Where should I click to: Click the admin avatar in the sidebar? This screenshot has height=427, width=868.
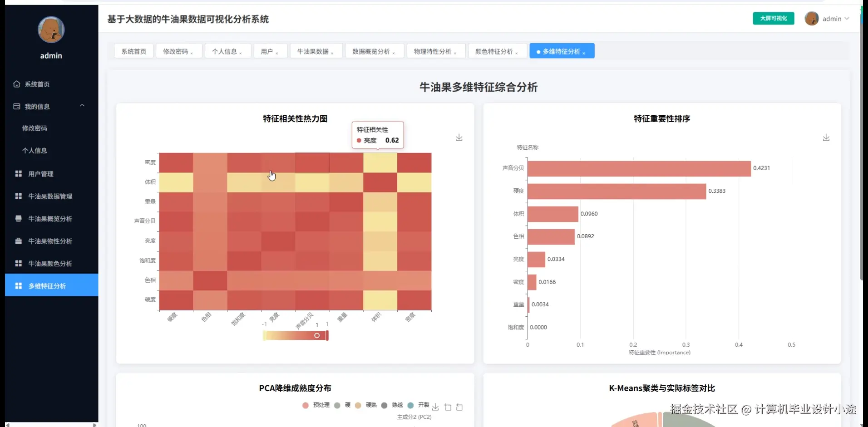pos(51,30)
